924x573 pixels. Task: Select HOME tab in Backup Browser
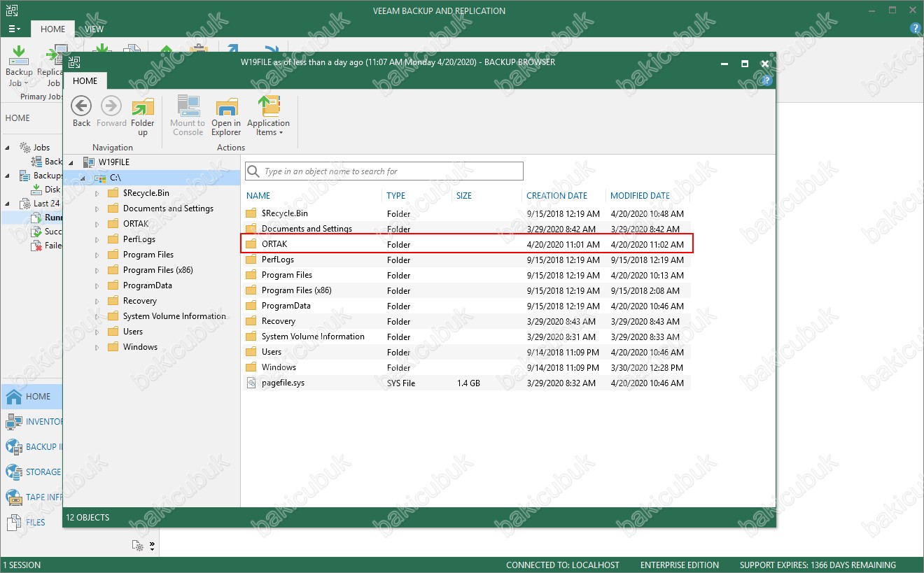pos(85,80)
